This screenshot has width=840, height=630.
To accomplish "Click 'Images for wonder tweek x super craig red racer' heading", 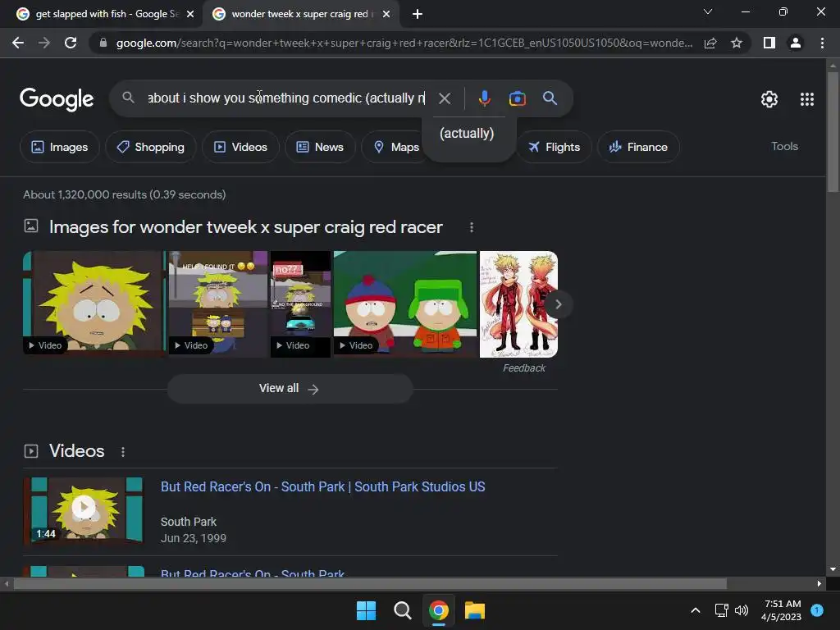I will [245, 227].
